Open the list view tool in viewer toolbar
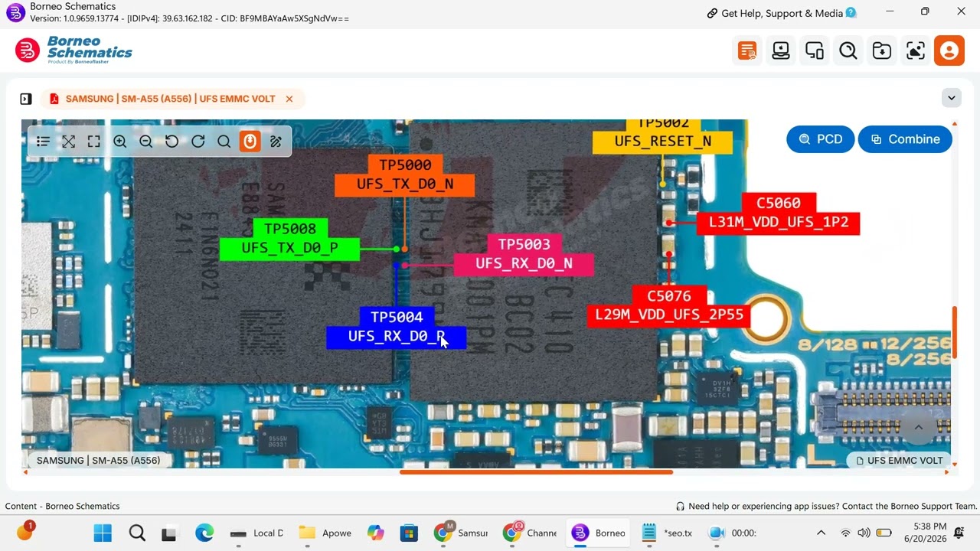 click(x=44, y=142)
